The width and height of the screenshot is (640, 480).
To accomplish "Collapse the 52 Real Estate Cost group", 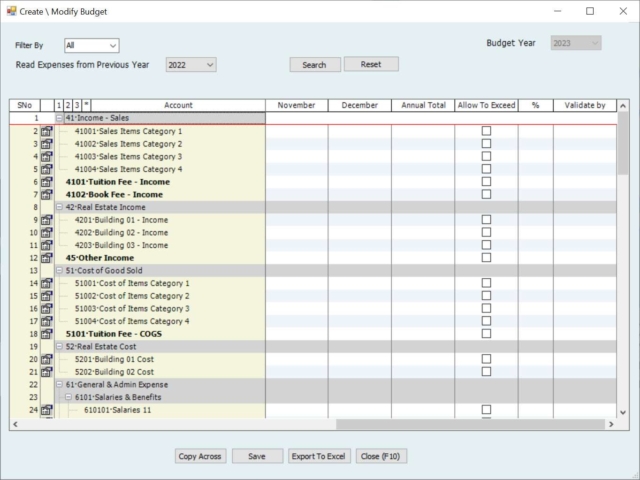I will click(59, 346).
